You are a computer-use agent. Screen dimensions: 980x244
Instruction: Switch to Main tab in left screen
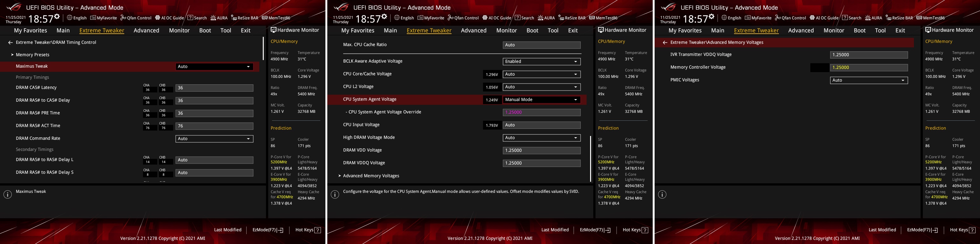tap(63, 30)
